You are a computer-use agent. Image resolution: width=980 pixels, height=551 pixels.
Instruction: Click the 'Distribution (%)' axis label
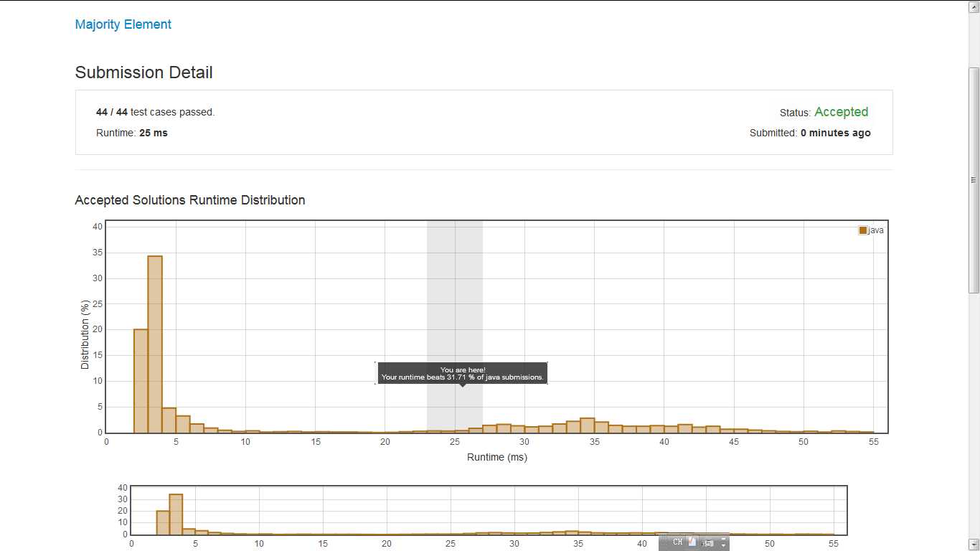pos(85,335)
